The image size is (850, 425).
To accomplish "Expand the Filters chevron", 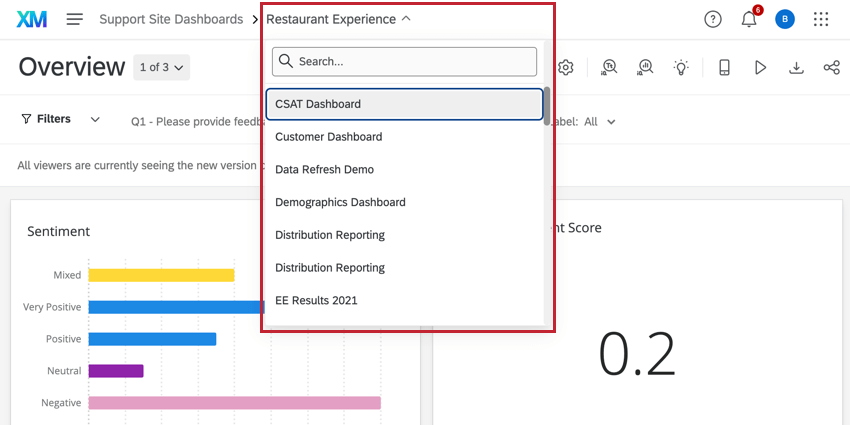I will pos(95,119).
